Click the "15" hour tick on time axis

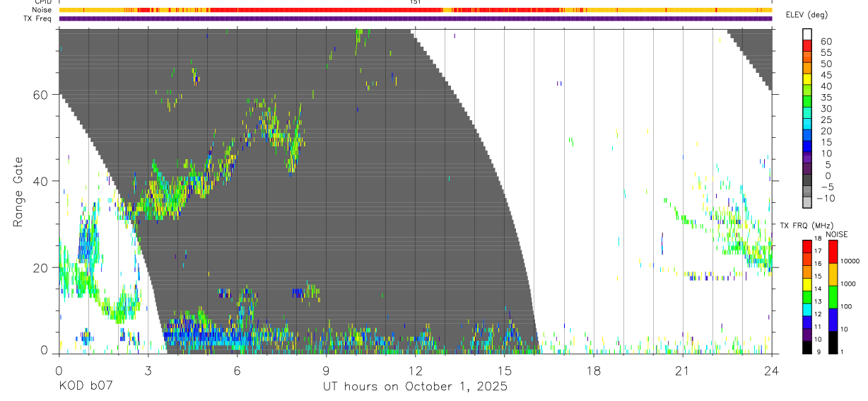(x=504, y=370)
